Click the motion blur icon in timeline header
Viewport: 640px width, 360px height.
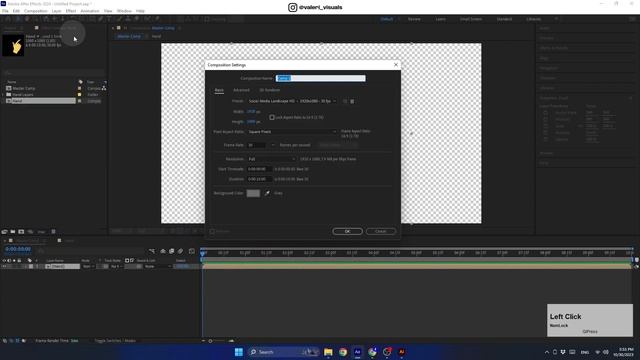tap(180, 251)
